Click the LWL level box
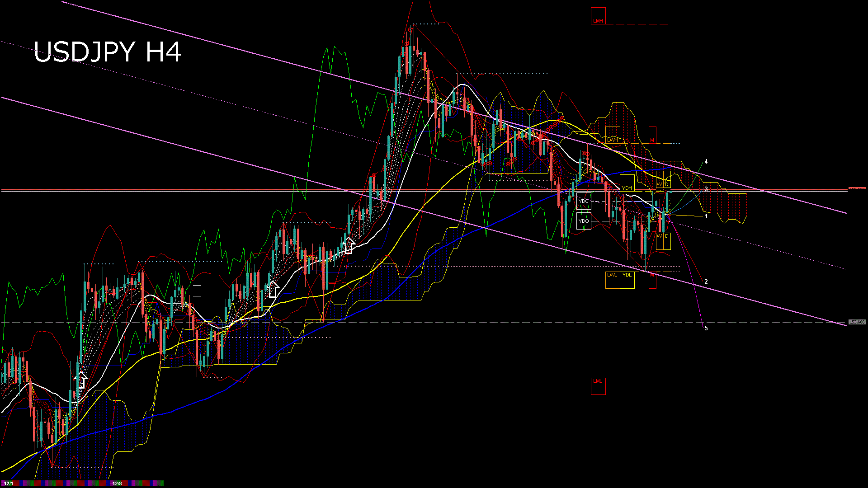868x488 pixels. click(x=612, y=280)
